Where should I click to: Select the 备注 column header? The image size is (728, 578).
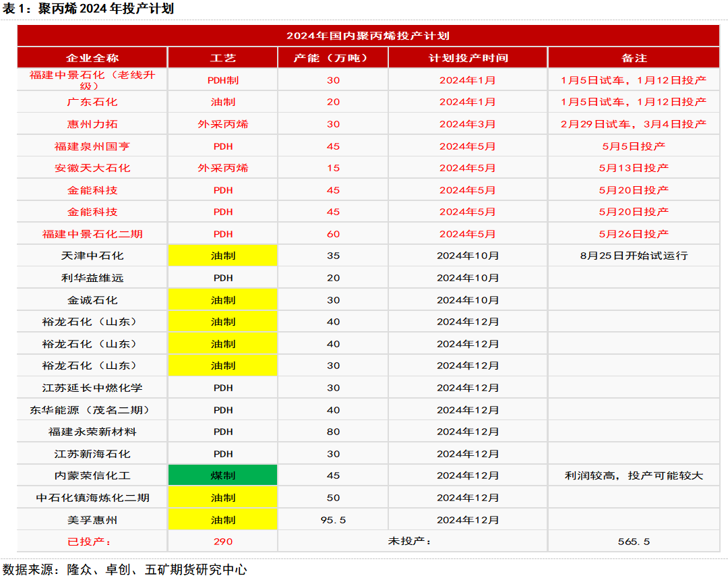pos(634,58)
